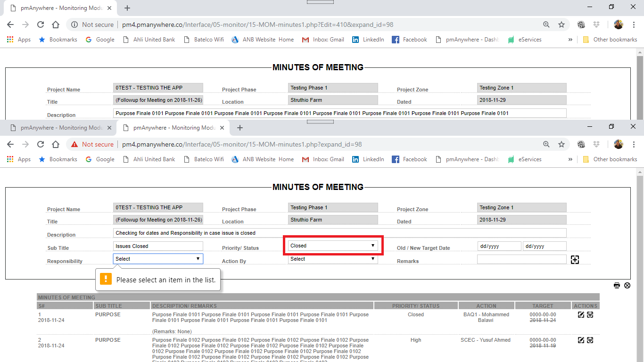Reload page in the lower browser window
The height and width of the screenshot is (362, 644).
tap(41, 144)
